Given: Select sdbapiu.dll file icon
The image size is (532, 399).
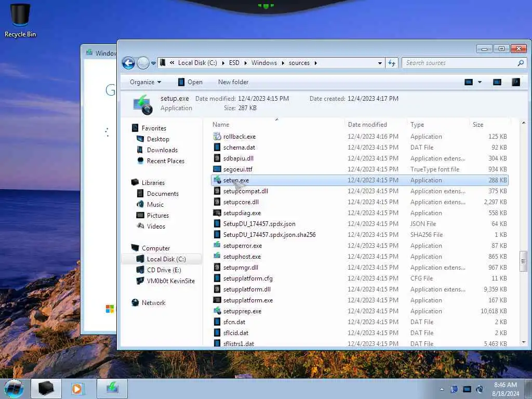Looking at the screenshot, I should click(217, 158).
